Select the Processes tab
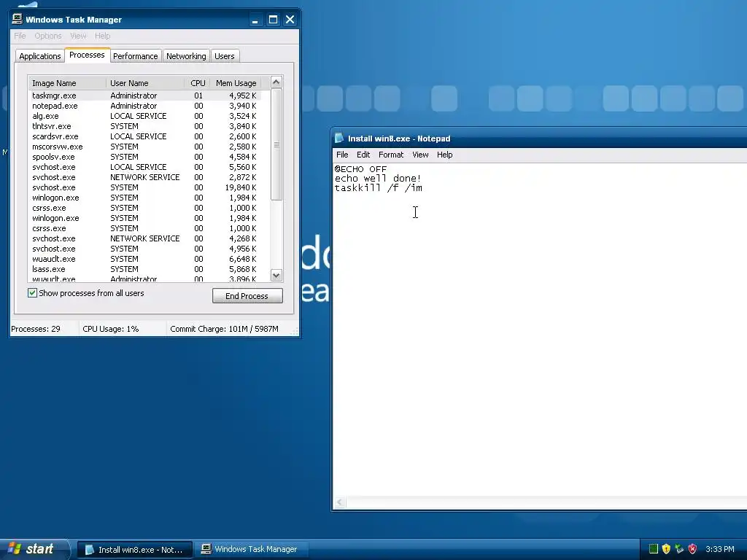This screenshot has width=747, height=560. point(88,55)
